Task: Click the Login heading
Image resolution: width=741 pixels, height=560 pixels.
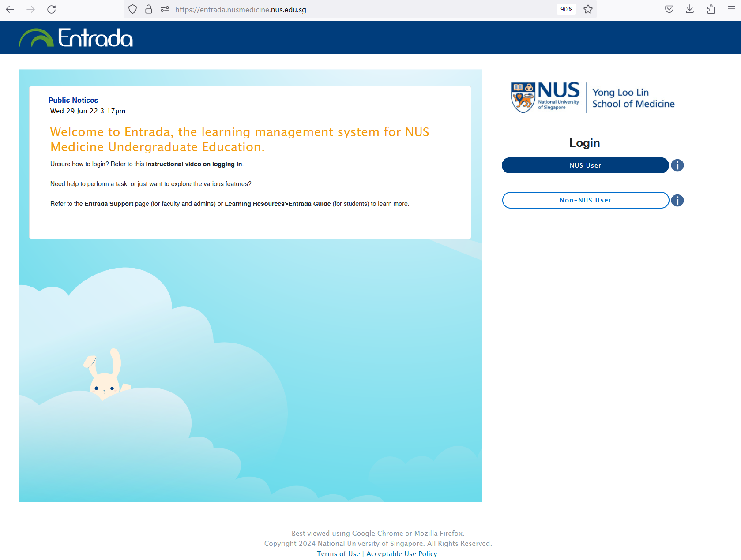Action: tap(584, 143)
